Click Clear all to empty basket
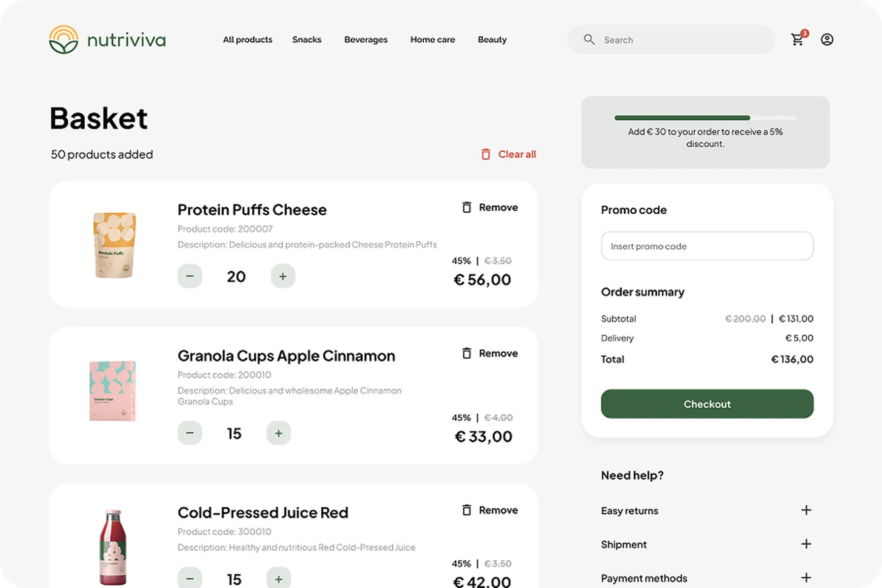 click(508, 154)
